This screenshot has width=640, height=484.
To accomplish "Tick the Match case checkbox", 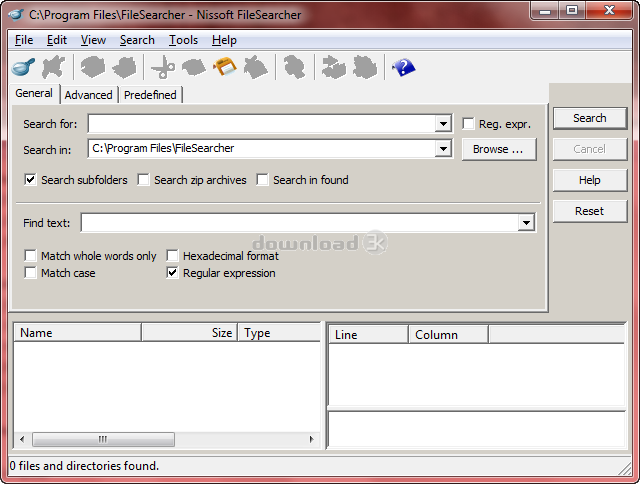I will [x=31, y=273].
